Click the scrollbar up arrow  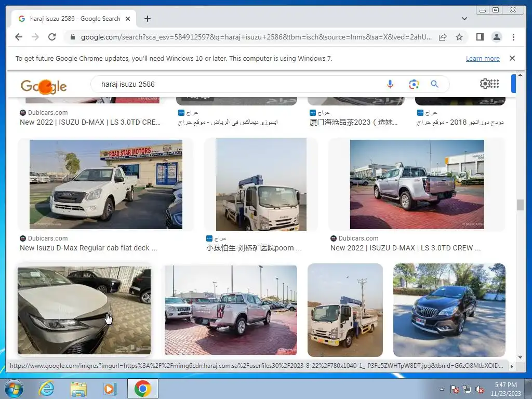[x=520, y=75]
